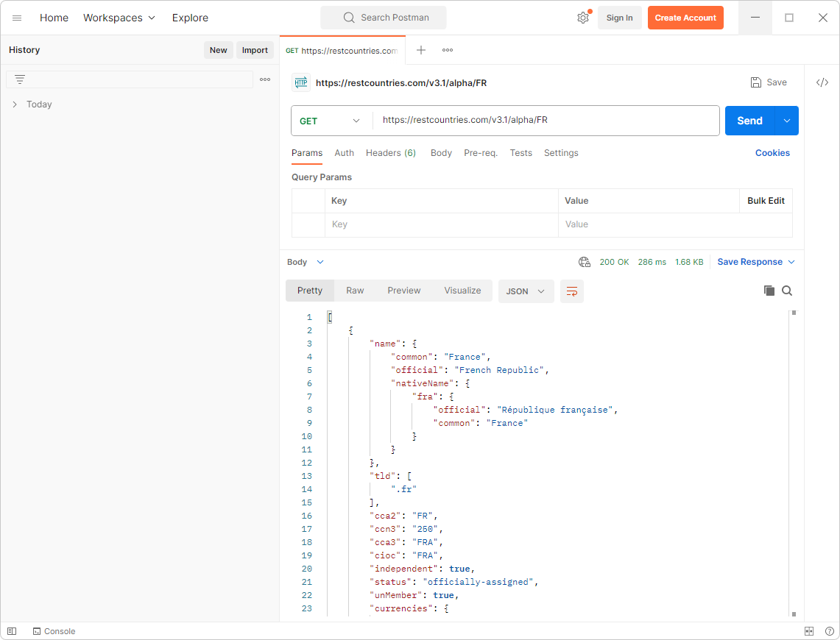840x640 pixels.
Task: Click the "République française" value
Action: (x=555, y=410)
